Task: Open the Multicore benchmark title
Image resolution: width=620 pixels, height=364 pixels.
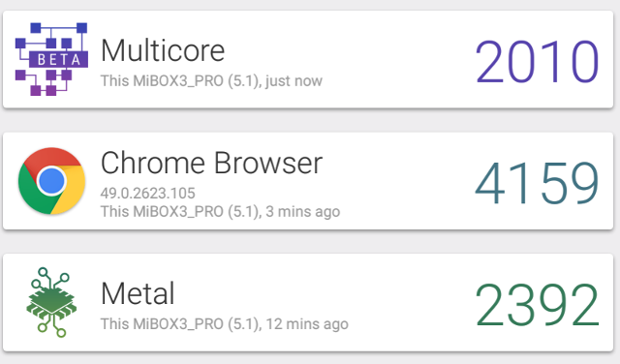Action: tap(163, 50)
